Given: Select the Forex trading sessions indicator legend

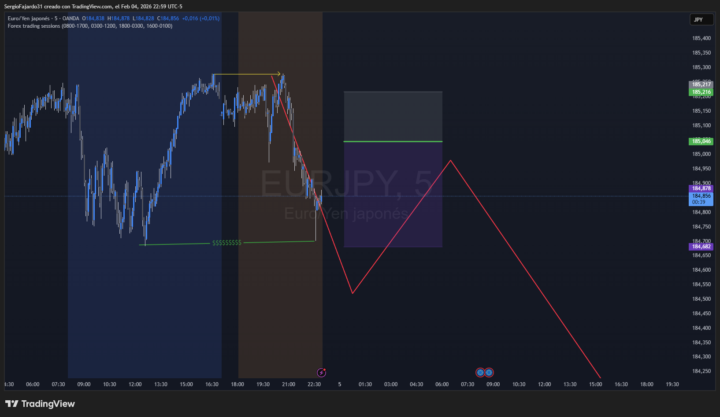Looking at the screenshot, I should (90, 26).
